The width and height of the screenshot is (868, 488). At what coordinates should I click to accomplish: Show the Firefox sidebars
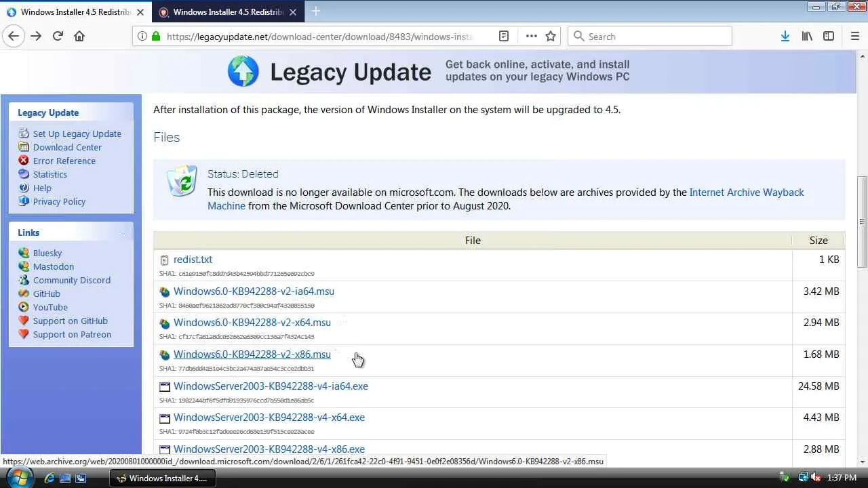[x=829, y=37]
